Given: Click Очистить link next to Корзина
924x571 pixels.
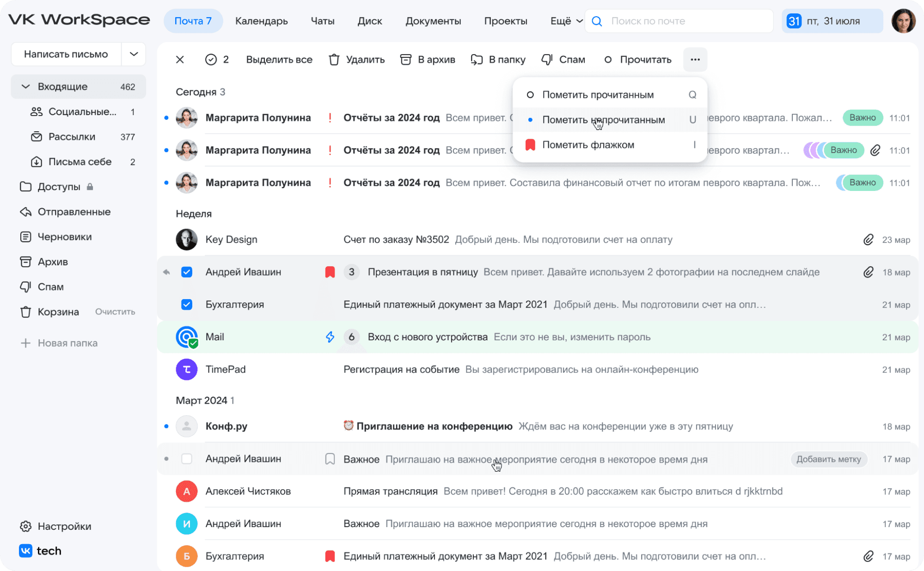Looking at the screenshot, I should [x=115, y=312].
